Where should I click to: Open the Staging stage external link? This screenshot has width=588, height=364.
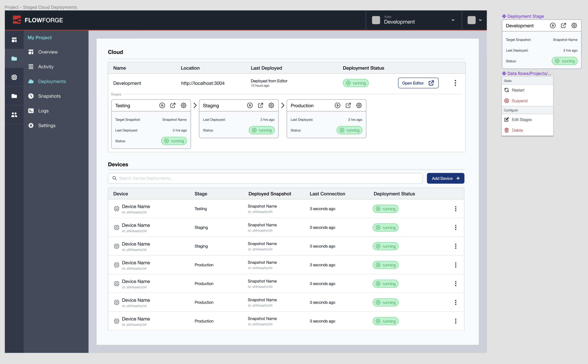260,105
